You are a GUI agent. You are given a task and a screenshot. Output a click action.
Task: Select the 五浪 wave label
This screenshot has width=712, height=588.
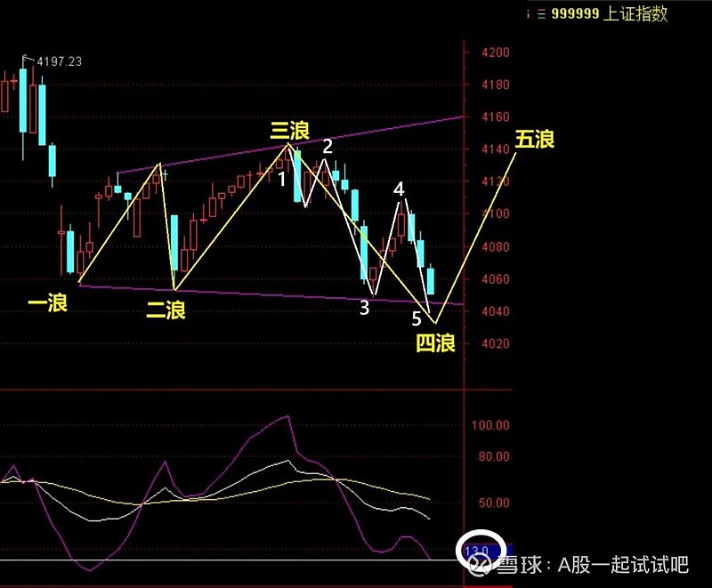(x=535, y=140)
